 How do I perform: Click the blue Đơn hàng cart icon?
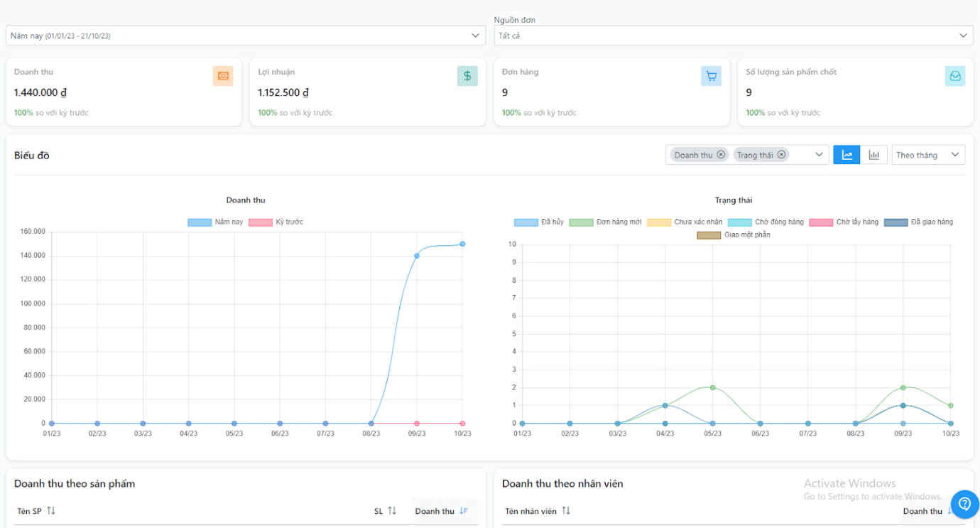point(711,76)
